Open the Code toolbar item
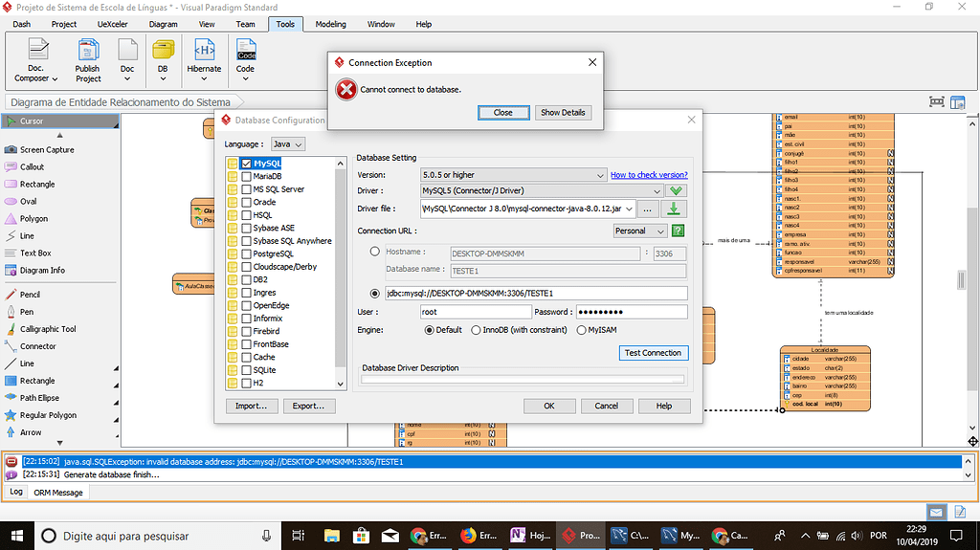 (x=246, y=60)
